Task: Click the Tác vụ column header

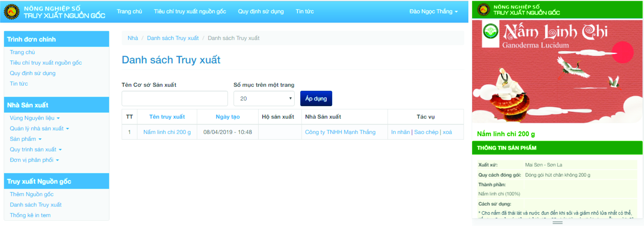Action: coord(426,117)
